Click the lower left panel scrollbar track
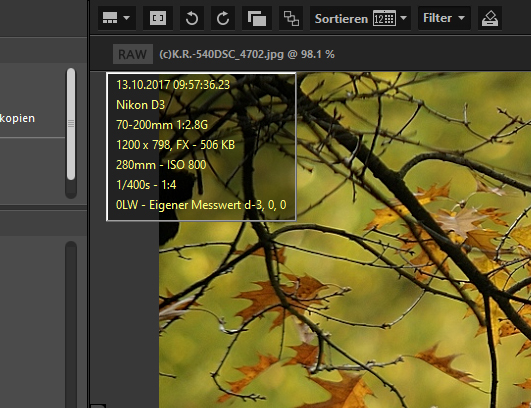The width and height of the screenshot is (531, 408). (x=71, y=324)
